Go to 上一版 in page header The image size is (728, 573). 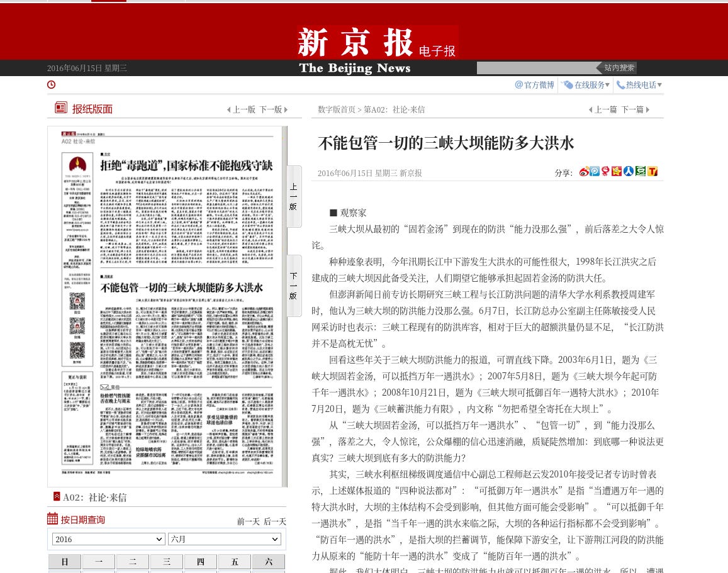[241, 109]
